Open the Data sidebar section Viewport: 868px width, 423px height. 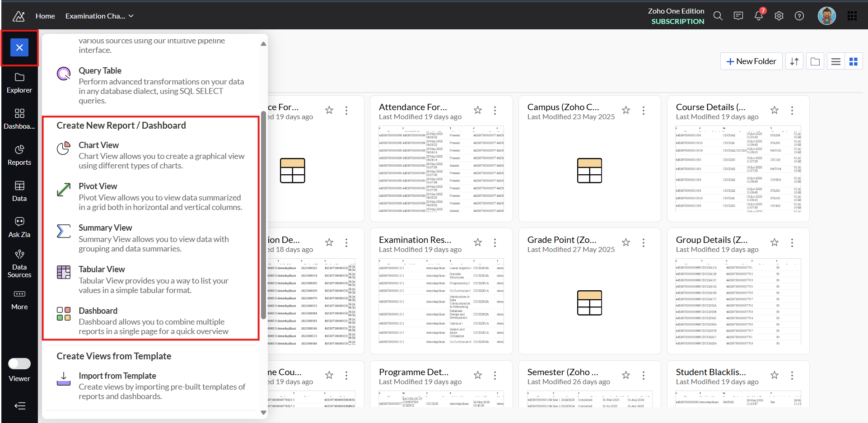19,192
